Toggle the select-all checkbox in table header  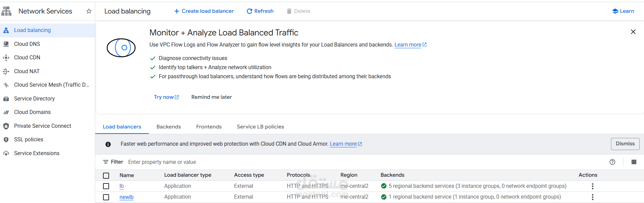[x=106, y=175]
